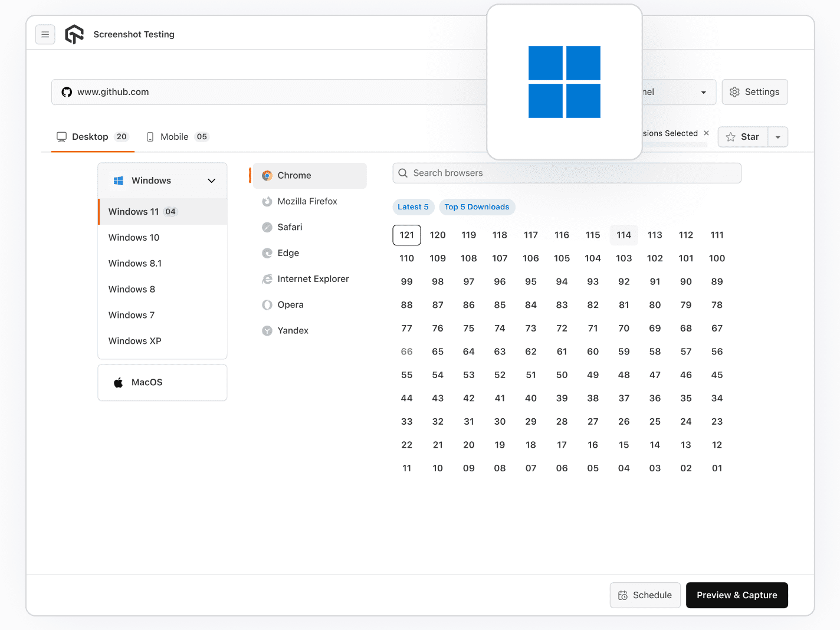Enable the Top 5 Downloads filter
The width and height of the screenshot is (840, 630).
coord(477,207)
